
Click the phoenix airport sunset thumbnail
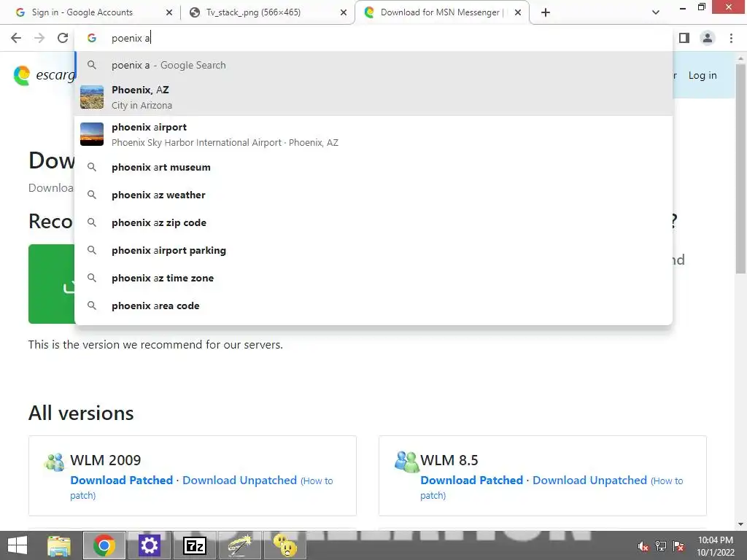[x=92, y=134]
